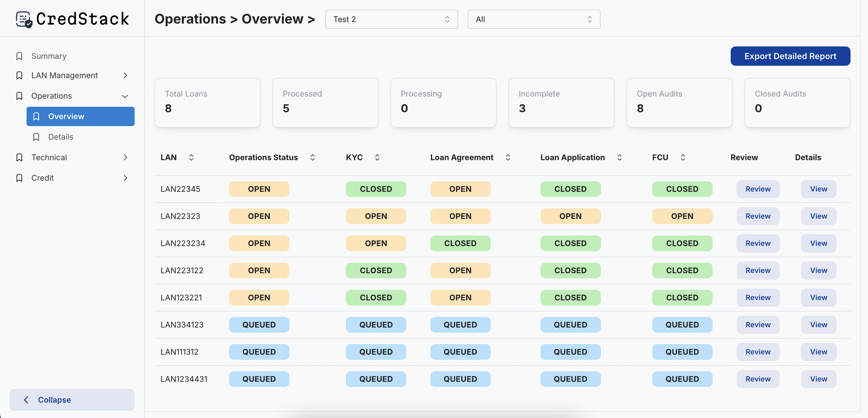
Task: Expand the LAN Management section
Action: pyautogui.click(x=125, y=75)
